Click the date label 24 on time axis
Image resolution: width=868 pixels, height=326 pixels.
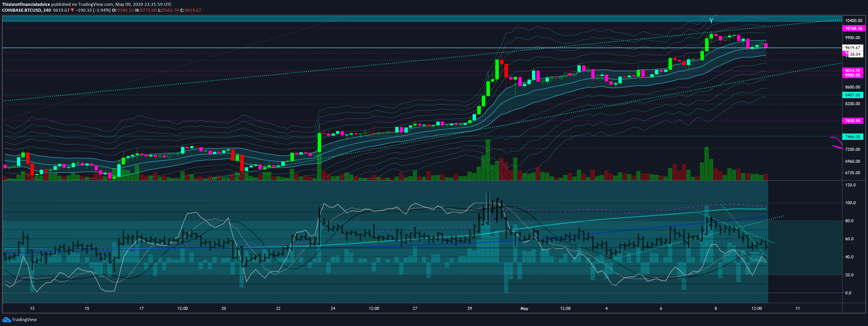pos(333,308)
